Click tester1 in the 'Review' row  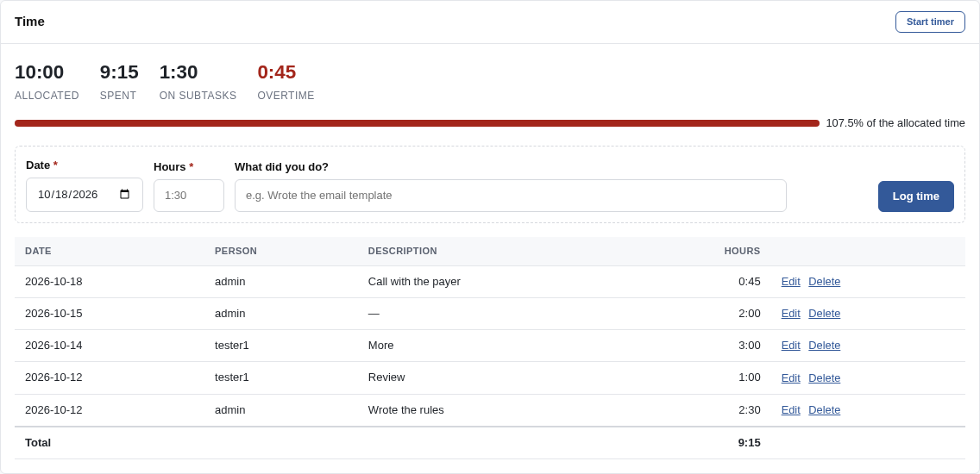[x=232, y=377]
